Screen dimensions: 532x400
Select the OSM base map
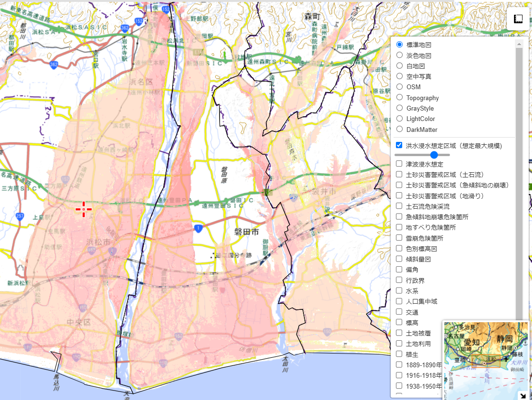point(399,87)
